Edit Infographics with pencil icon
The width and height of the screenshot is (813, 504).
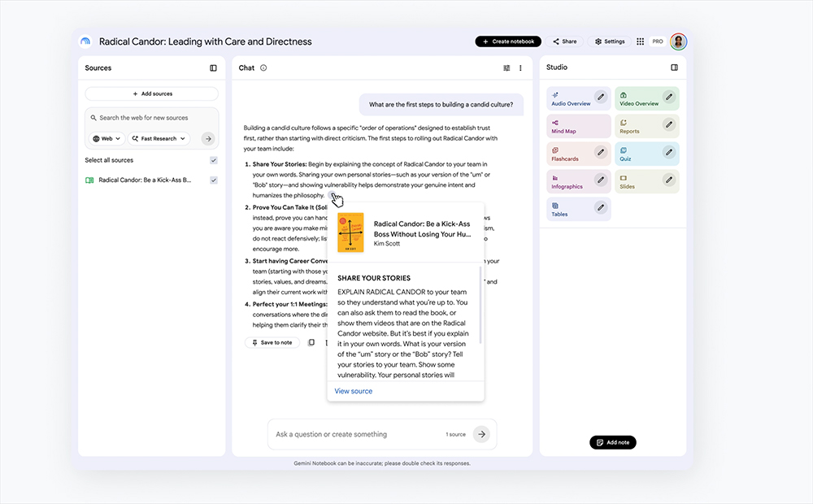tap(601, 180)
